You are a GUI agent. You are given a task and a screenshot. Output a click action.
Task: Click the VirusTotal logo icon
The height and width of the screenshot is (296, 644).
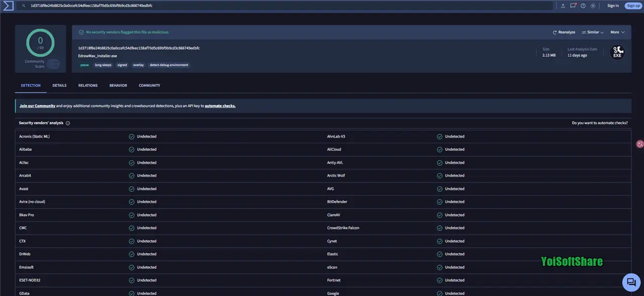click(x=8, y=6)
